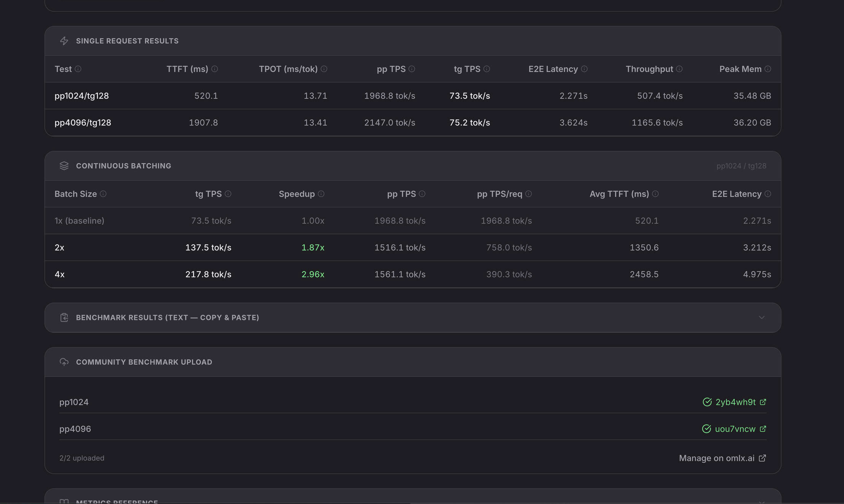Click info icon beside pp TPS/req header
The width and height of the screenshot is (844, 504).
(528, 194)
